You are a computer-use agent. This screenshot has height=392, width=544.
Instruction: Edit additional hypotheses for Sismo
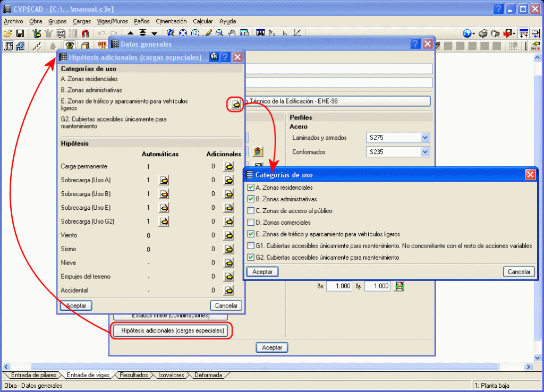(x=228, y=249)
